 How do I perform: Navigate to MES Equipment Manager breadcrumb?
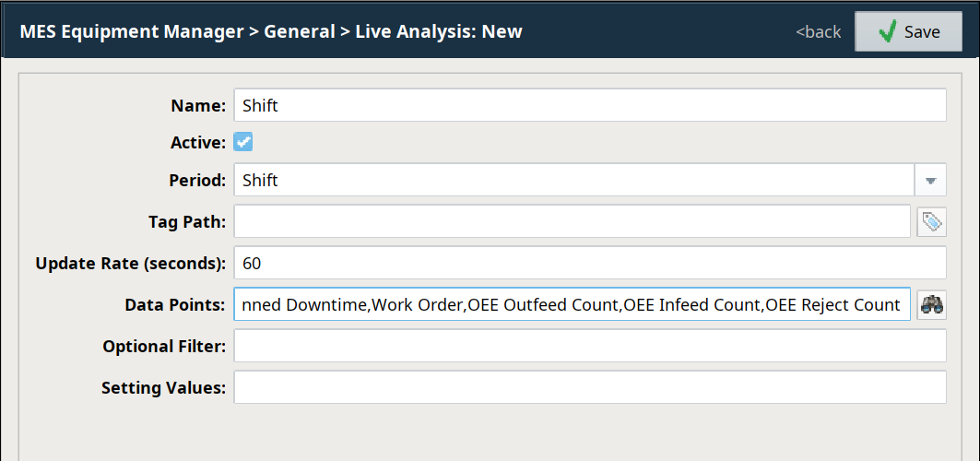132,31
